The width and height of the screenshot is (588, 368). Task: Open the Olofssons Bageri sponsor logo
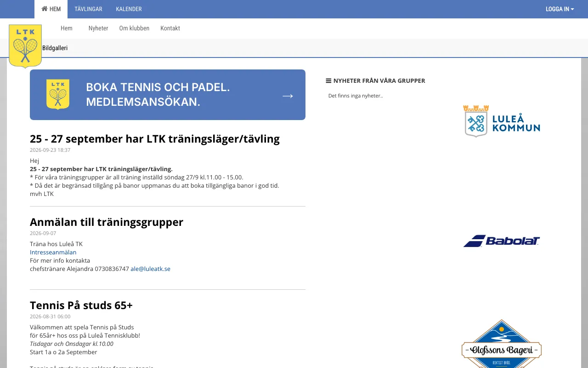tap(502, 344)
